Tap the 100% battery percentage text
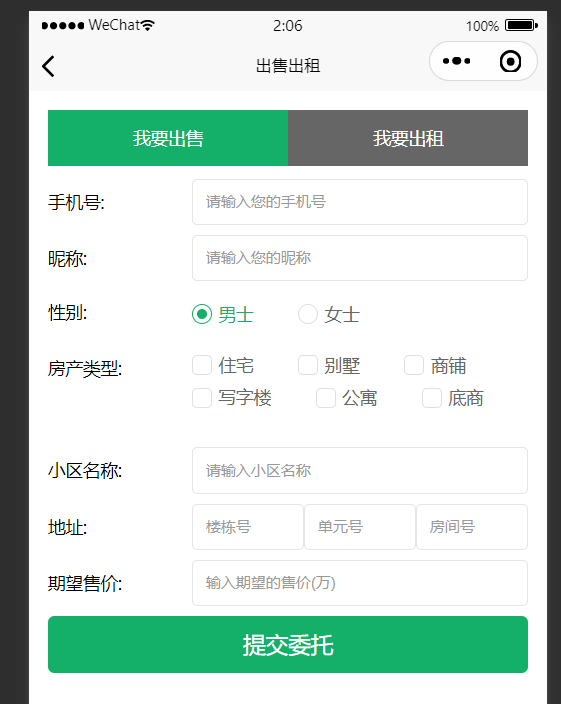561x704 pixels. pos(482,26)
